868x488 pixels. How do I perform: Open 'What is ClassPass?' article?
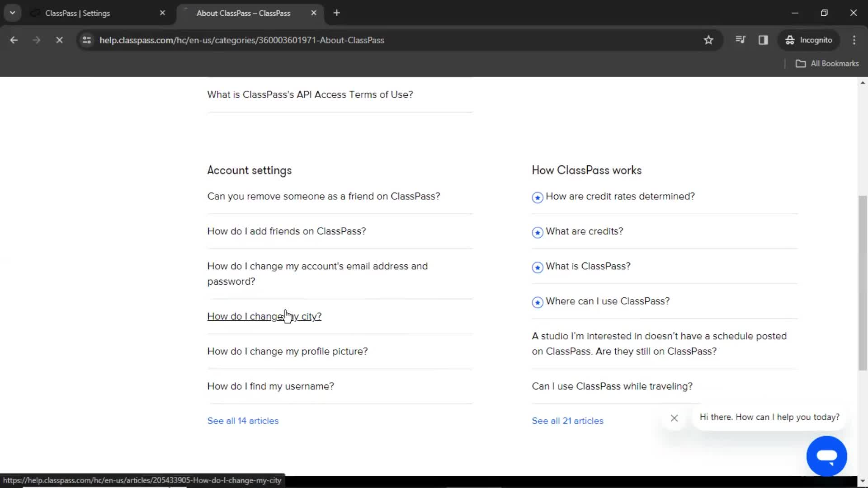click(588, 266)
